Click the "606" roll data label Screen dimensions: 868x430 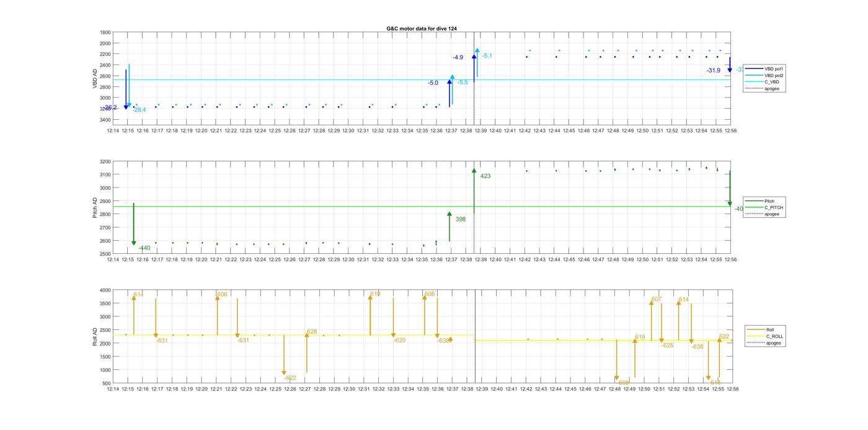[x=223, y=294]
